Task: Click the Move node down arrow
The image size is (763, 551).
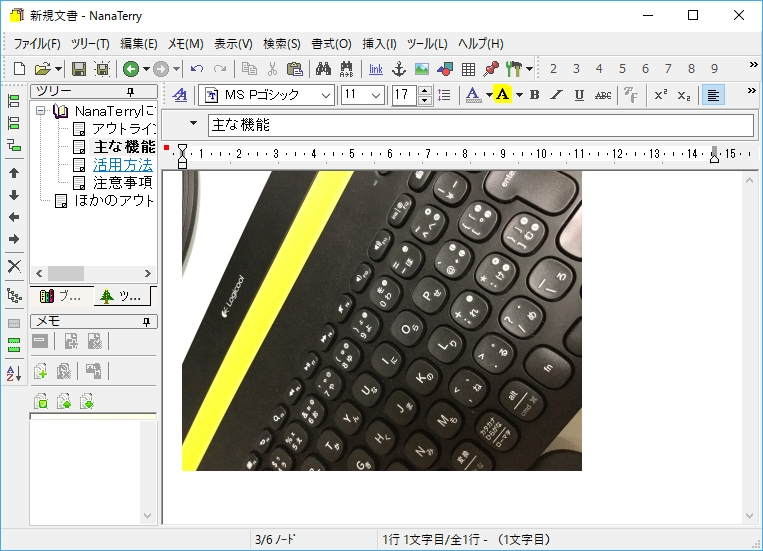Action: pos(14,195)
